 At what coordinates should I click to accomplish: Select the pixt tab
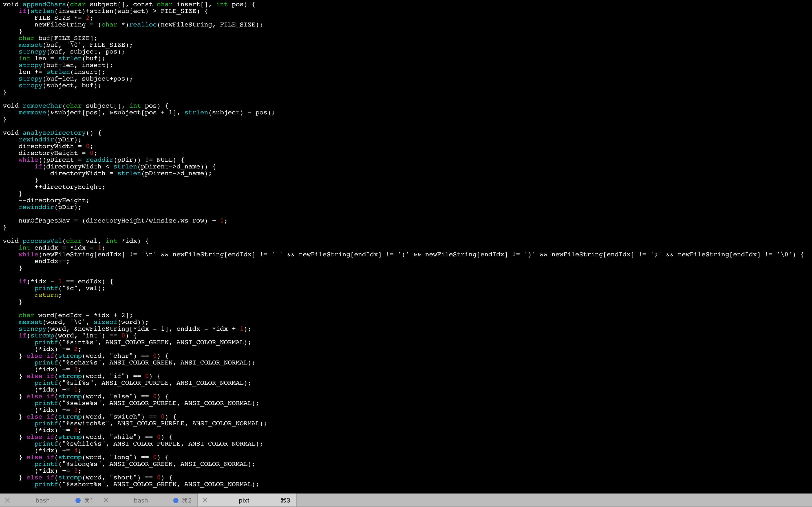tap(244, 500)
